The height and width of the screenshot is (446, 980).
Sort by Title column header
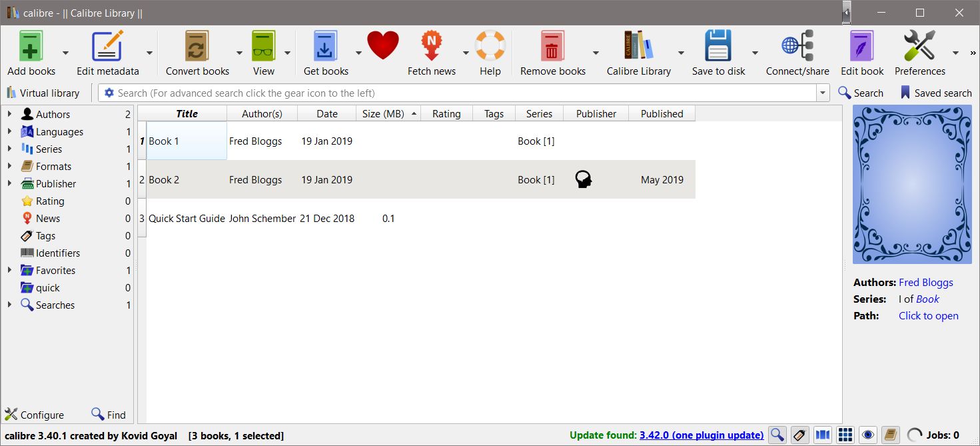pos(187,113)
